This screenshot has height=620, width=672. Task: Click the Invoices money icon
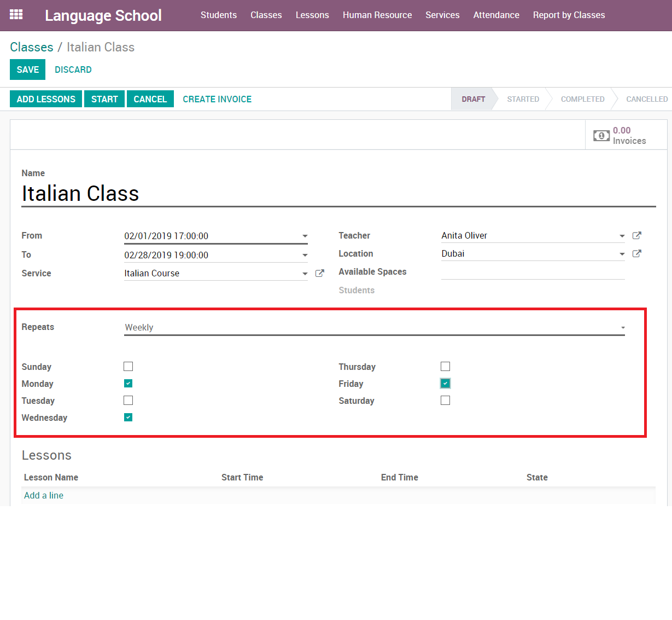(x=601, y=135)
